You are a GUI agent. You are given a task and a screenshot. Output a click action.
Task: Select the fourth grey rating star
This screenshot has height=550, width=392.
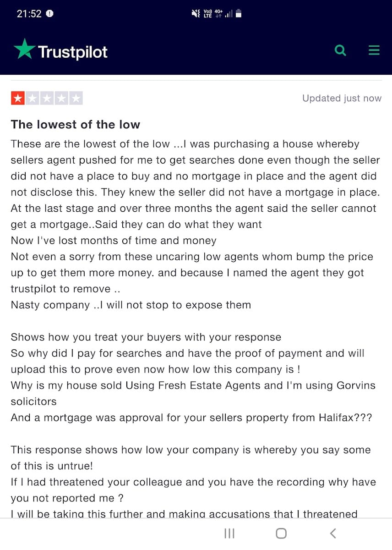pyautogui.click(x=61, y=98)
